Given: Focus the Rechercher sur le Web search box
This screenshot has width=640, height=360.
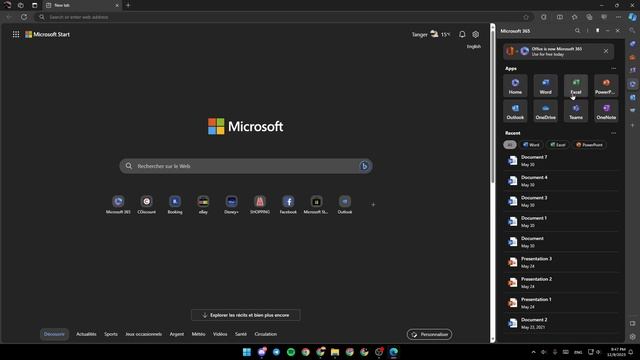Looking at the screenshot, I should coord(246,166).
